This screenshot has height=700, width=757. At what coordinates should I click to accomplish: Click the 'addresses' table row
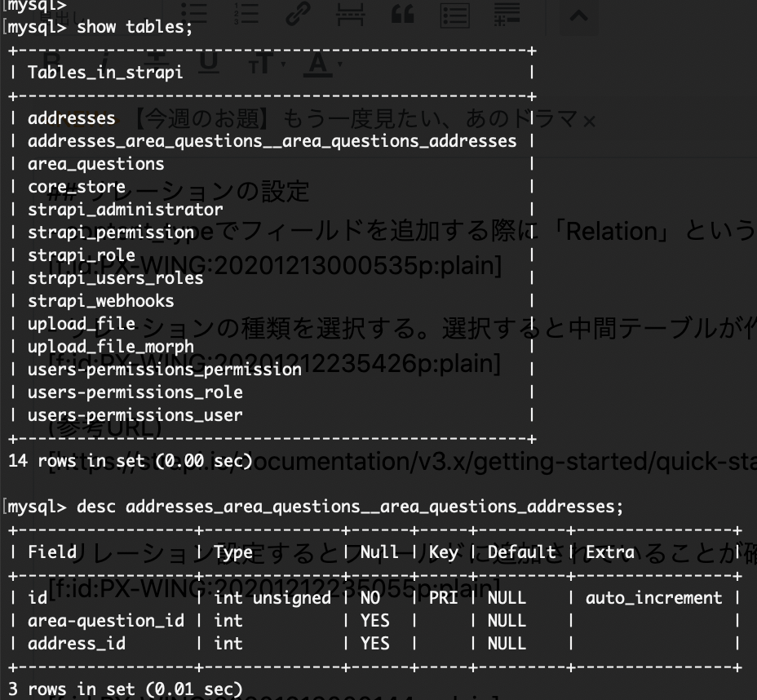click(72, 118)
